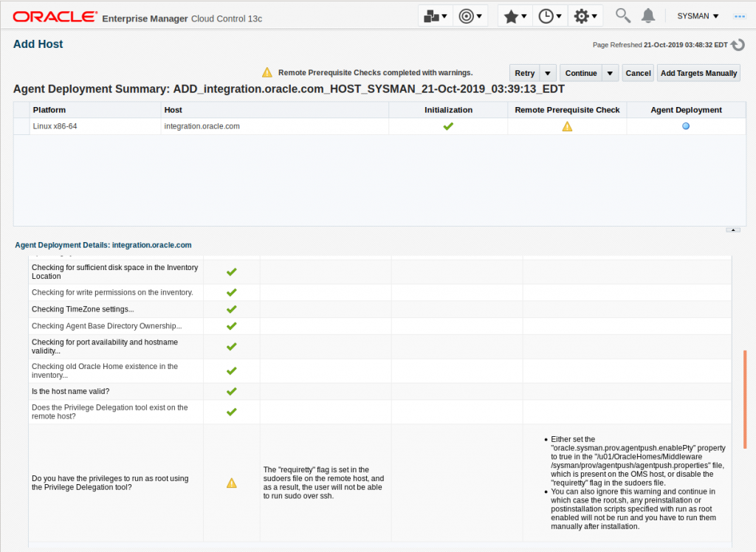Refresh the page with the refresh icon
This screenshot has width=756, height=552.
pyautogui.click(x=738, y=45)
